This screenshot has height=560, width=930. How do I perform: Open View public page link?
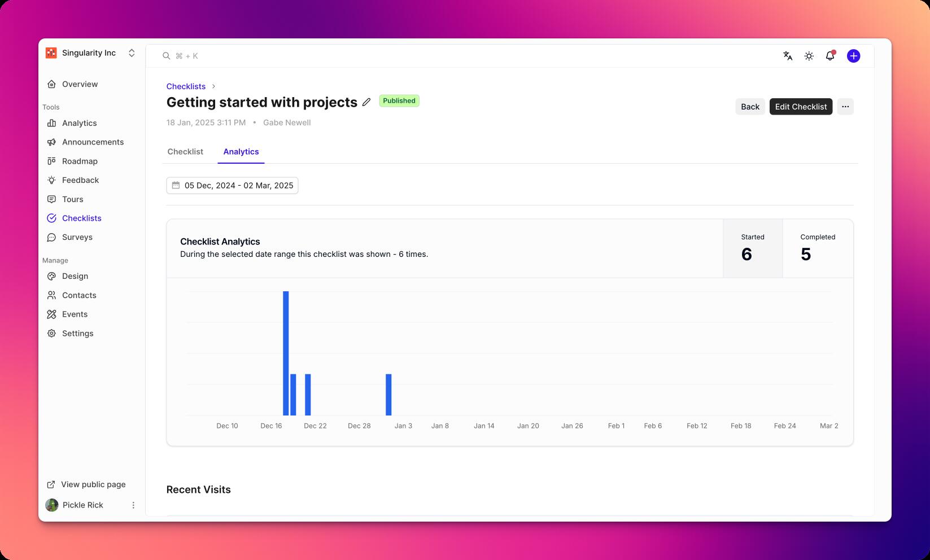click(x=93, y=484)
